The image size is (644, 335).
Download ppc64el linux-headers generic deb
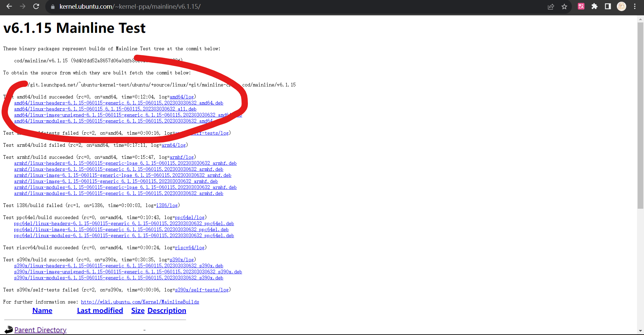124,223
